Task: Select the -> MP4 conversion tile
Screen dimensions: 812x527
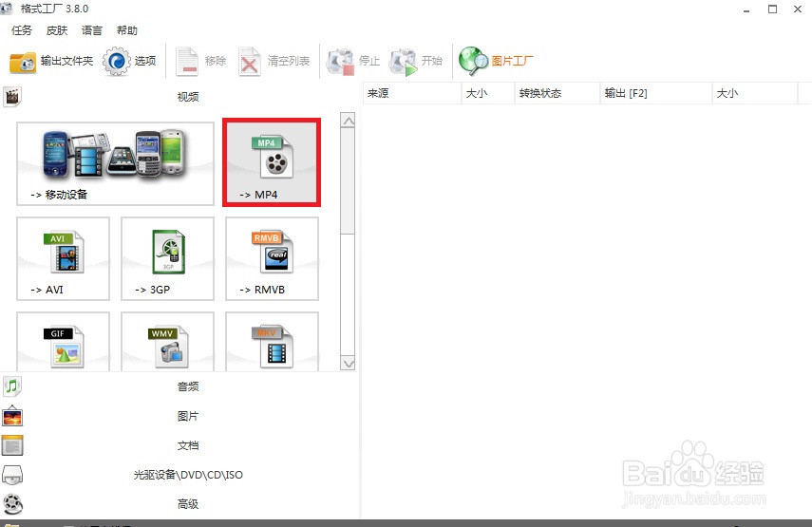Action: point(272,162)
